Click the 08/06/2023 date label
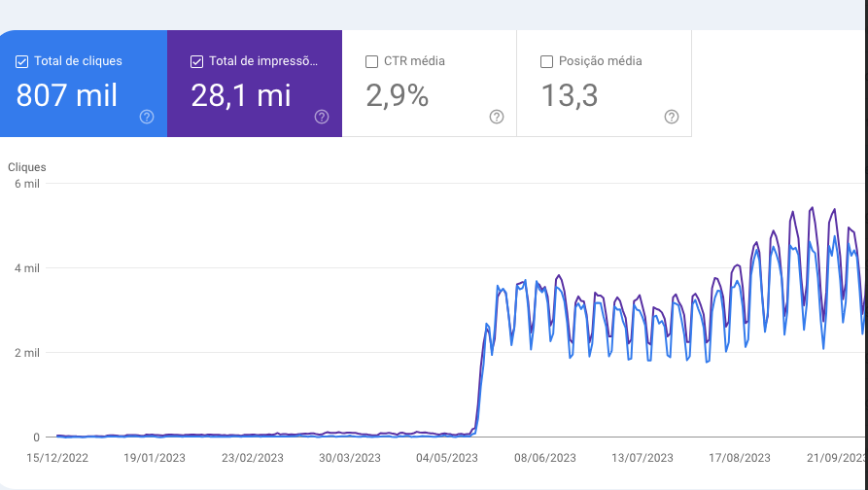The image size is (868, 490). [545, 457]
